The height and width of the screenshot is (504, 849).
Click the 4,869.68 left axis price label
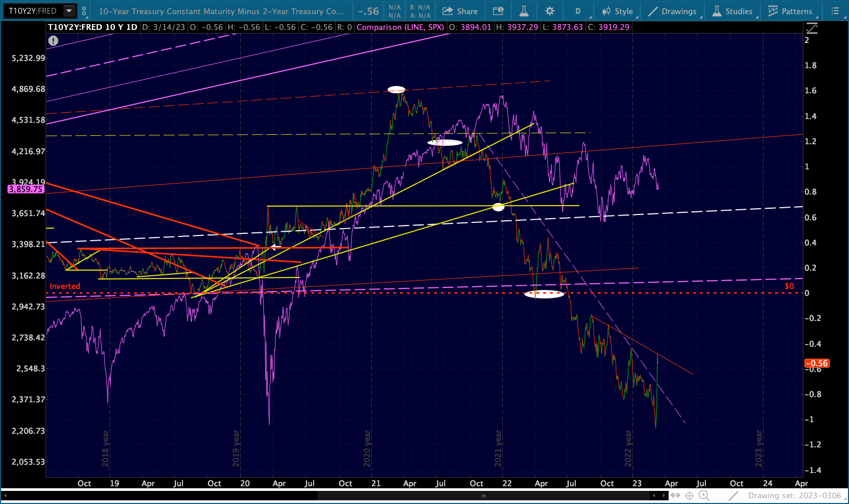point(28,89)
